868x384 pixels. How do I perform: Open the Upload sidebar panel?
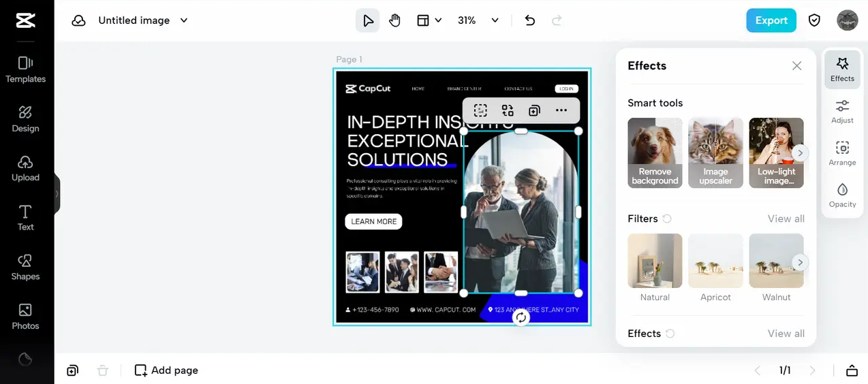coord(25,168)
